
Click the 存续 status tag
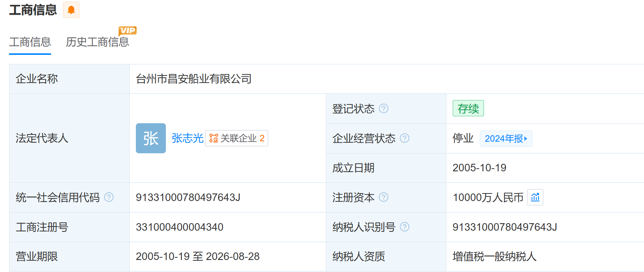pyautogui.click(x=468, y=109)
